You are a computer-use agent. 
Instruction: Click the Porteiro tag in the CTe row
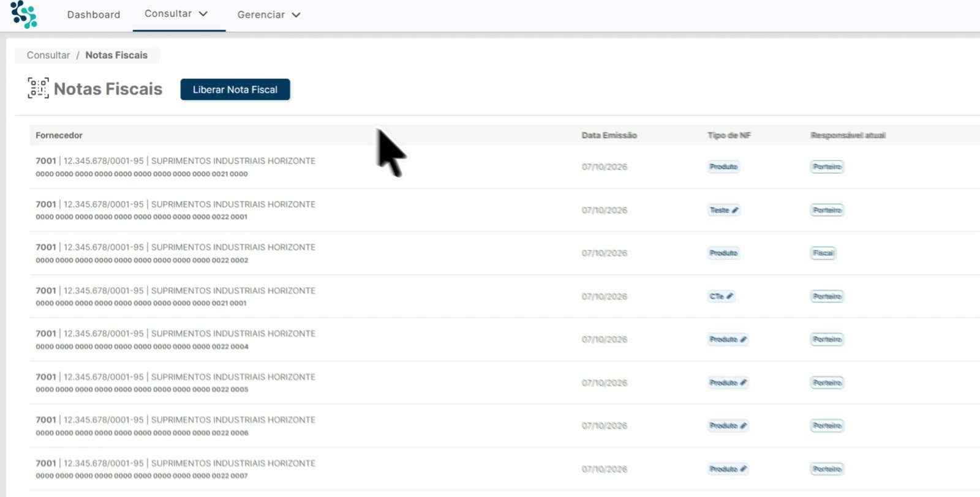827,296
